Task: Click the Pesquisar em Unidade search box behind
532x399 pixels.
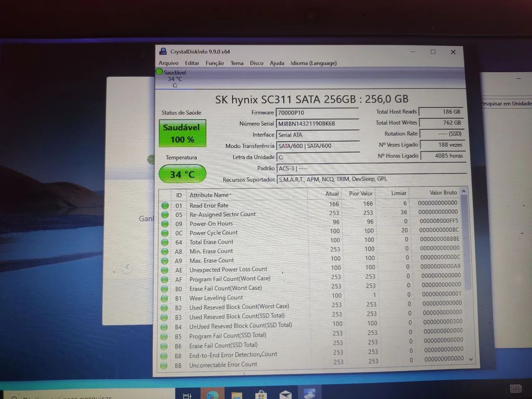Action: tap(506, 103)
